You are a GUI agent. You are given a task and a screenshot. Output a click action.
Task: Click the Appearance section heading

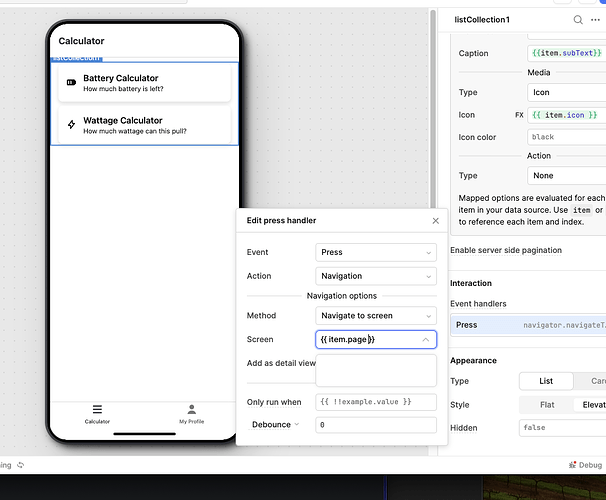tap(473, 361)
